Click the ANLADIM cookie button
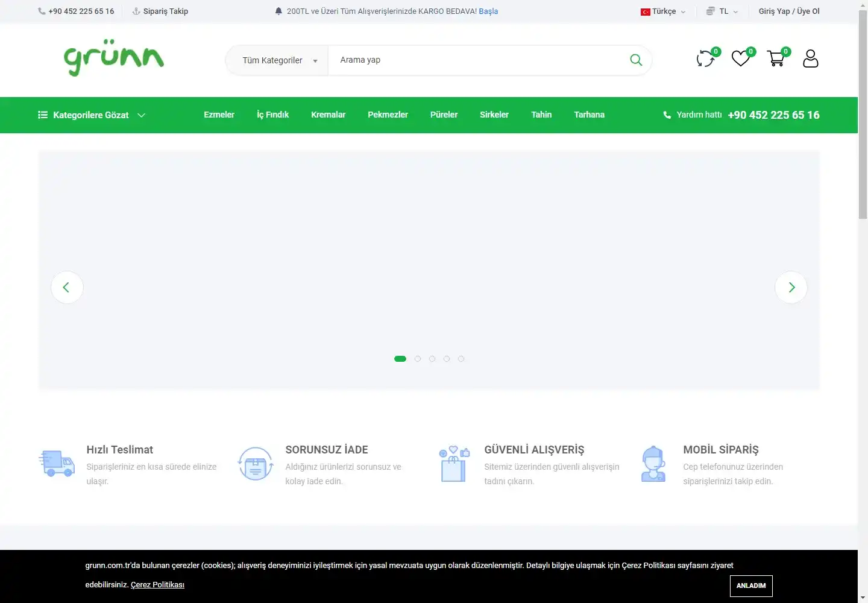 pyautogui.click(x=751, y=586)
